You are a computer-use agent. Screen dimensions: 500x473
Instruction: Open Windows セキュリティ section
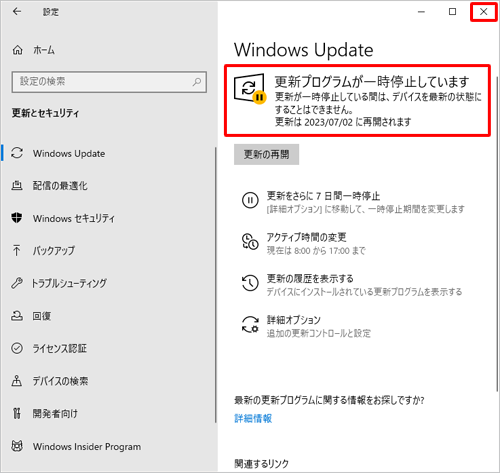(74, 219)
